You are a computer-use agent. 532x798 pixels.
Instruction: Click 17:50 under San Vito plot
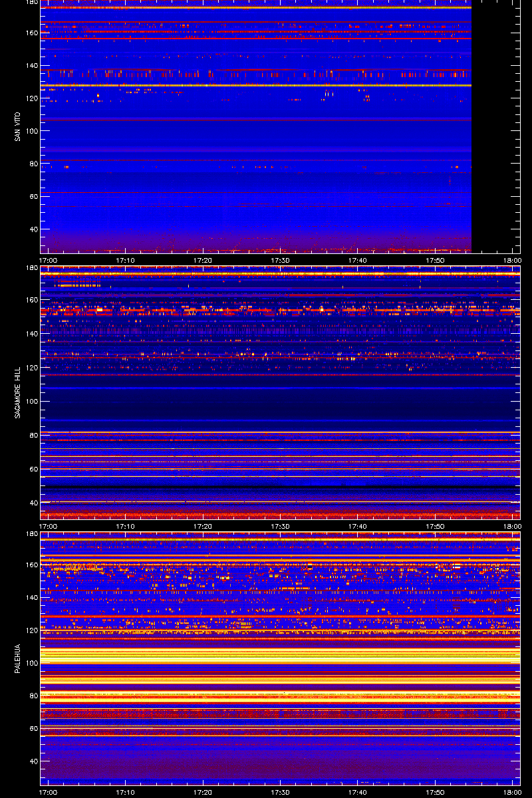(435, 261)
